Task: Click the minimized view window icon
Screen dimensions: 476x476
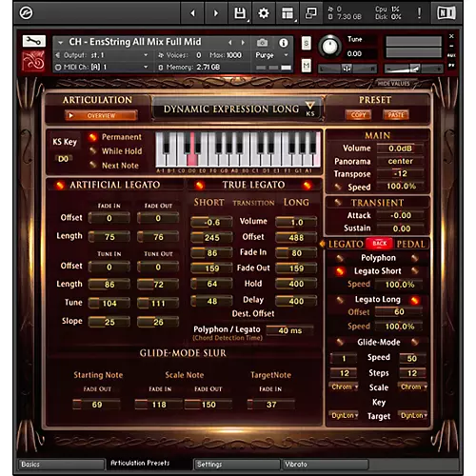Action: click(310, 13)
